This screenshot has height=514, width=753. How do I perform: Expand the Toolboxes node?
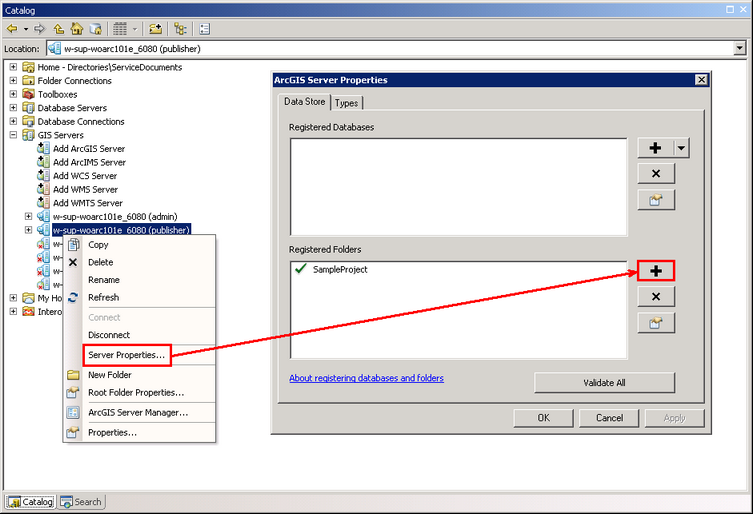click(13, 94)
